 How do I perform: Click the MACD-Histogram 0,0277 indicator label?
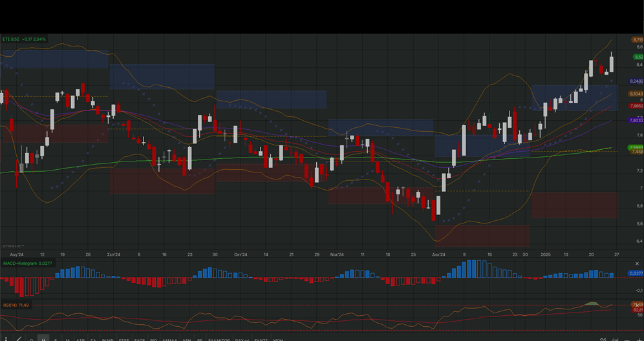(x=28, y=263)
